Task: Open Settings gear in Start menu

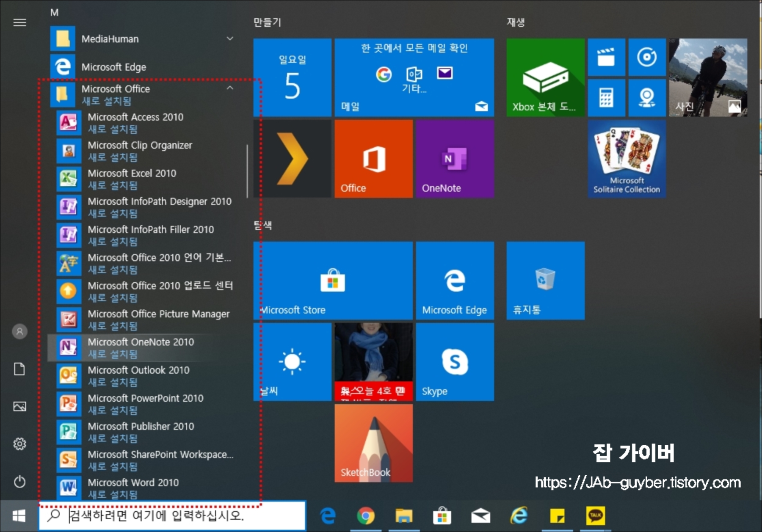Action: 19,444
